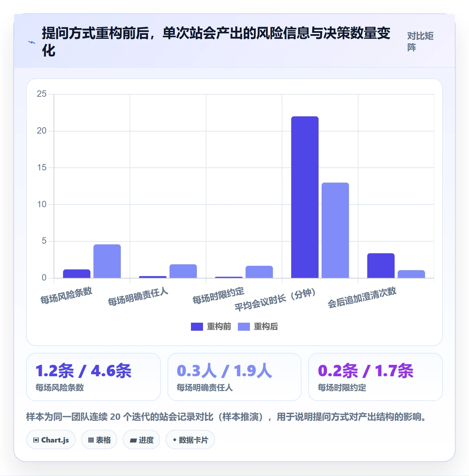469x476 pixels.
Task: Click the 重构后 bar for 每场明确责任人
Action: tap(183, 271)
